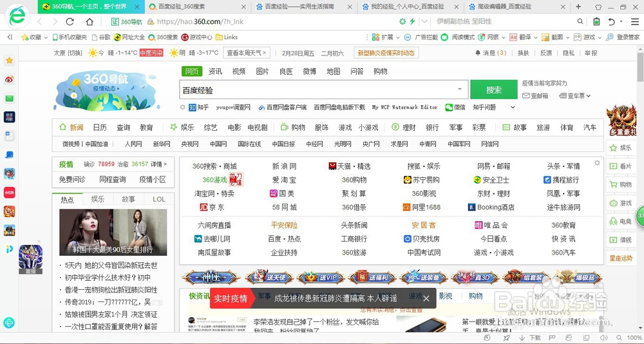Open the 免费问诊 link
Image resolution: width=644 pixels, height=344 pixels.
click(x=72, y=180)
